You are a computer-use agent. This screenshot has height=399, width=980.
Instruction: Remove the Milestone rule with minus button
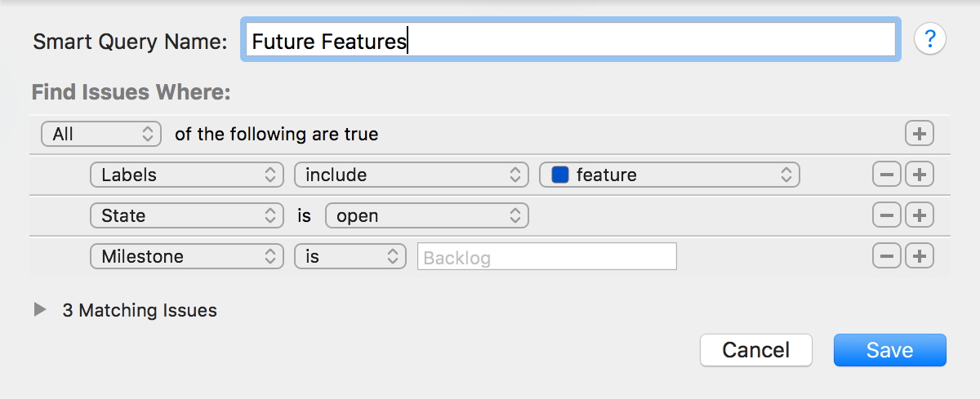887,256
